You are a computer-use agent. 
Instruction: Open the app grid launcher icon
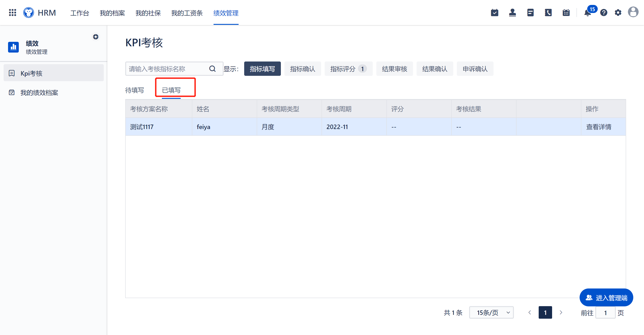click(13, 13)
